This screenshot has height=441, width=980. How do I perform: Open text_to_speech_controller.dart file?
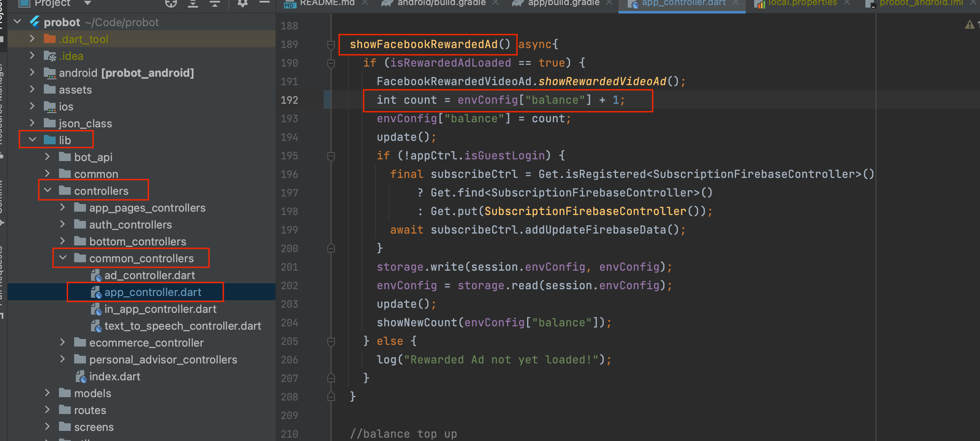(x=182, y=326)
